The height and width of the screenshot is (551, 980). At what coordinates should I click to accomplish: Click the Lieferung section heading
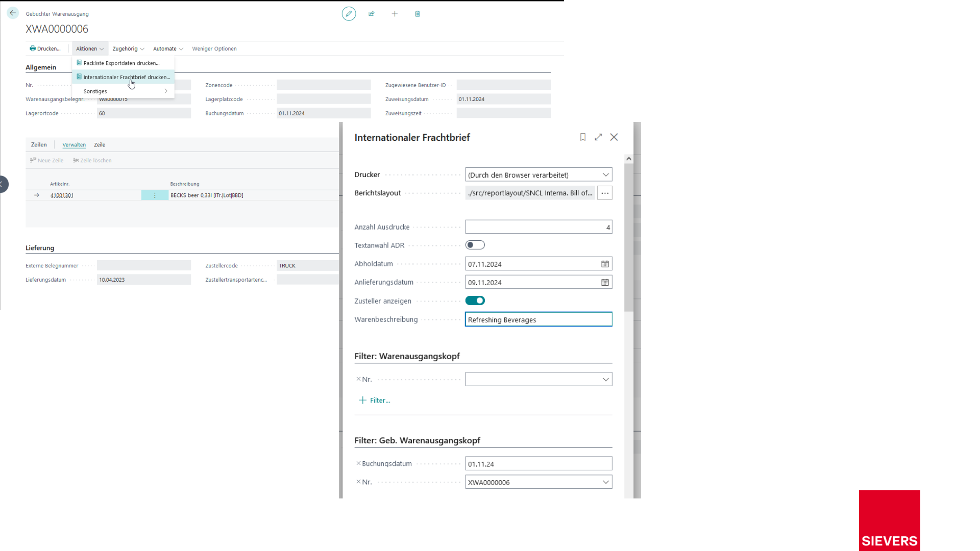click(x=40, y=248)
